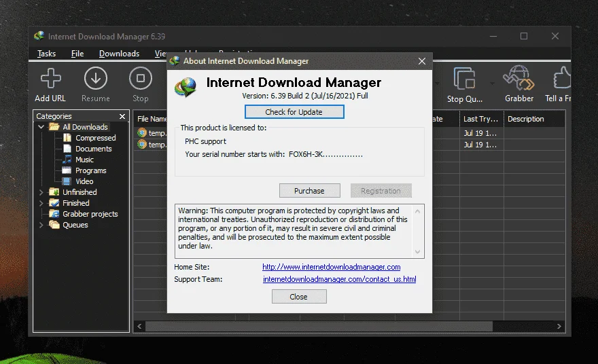Open the File menu
The image size is (598, 364).
pos(77,54)
